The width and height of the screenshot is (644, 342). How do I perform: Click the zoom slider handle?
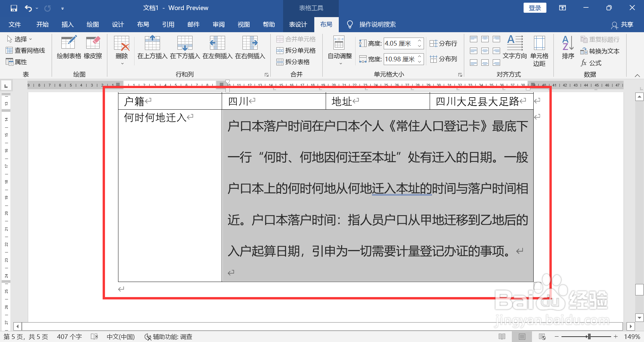pyautogui.click(x=589, y=337)
